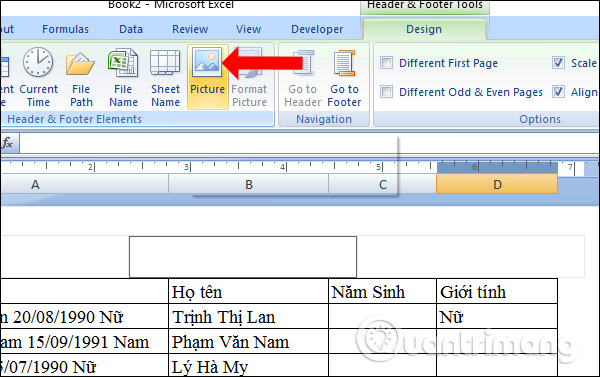Insert Sheet Name element
The height and width of the screenshot is (377, 600).
point(165,78)
